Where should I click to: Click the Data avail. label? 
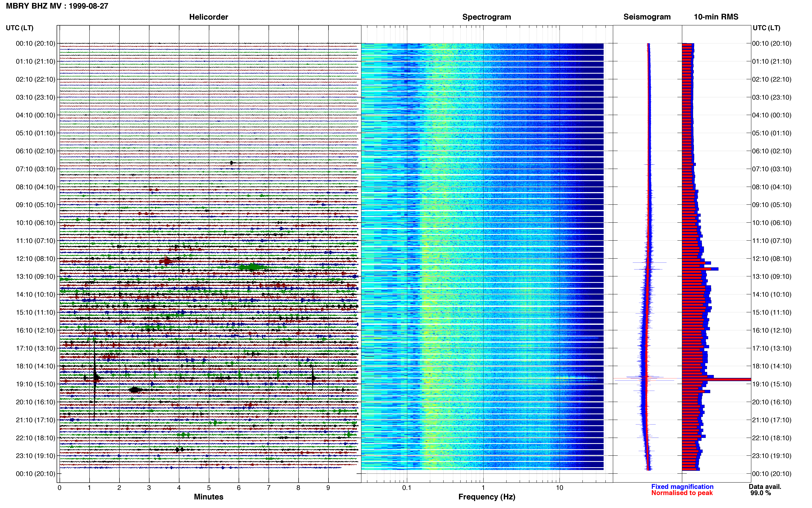pyautogui.click(x=765, y=486)
